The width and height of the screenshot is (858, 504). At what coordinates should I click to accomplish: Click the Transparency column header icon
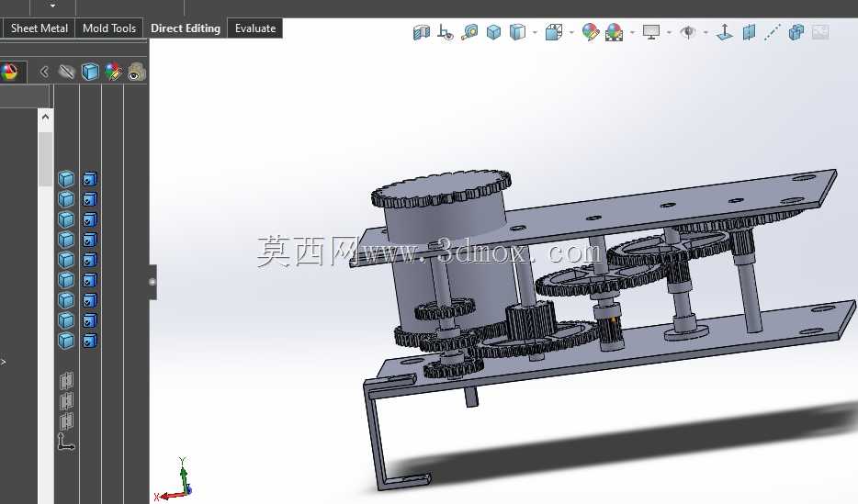point(136,72)
